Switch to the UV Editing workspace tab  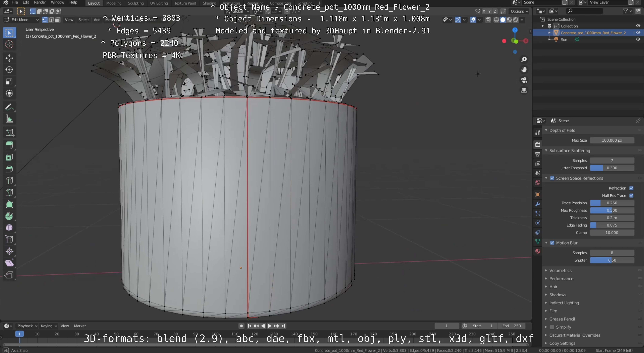point(159,3)
